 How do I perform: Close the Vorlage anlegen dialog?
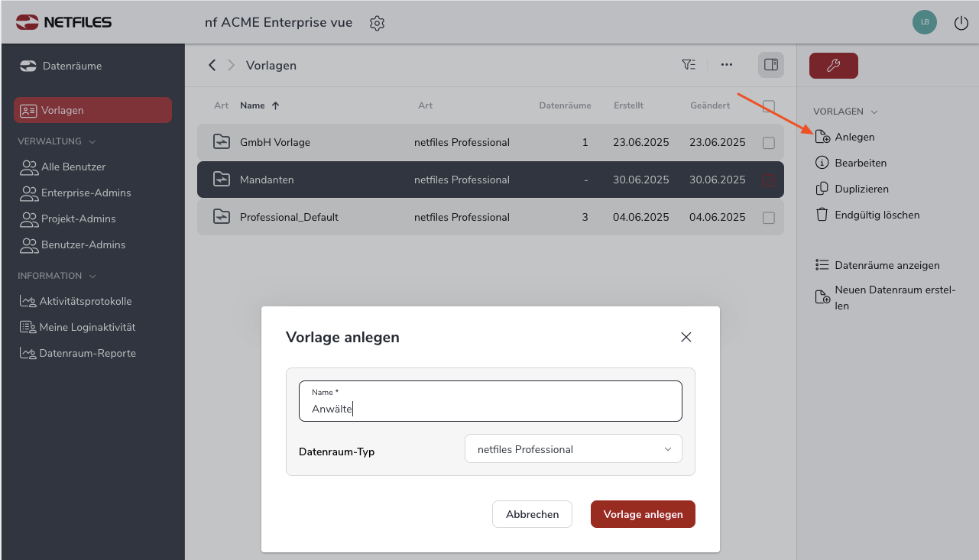click(x=686, y=337)
